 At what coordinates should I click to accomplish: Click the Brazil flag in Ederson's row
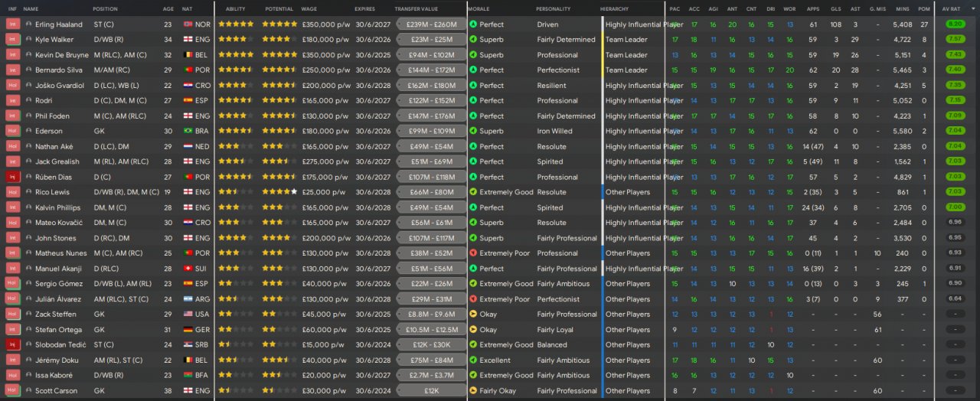pos(189,131)
